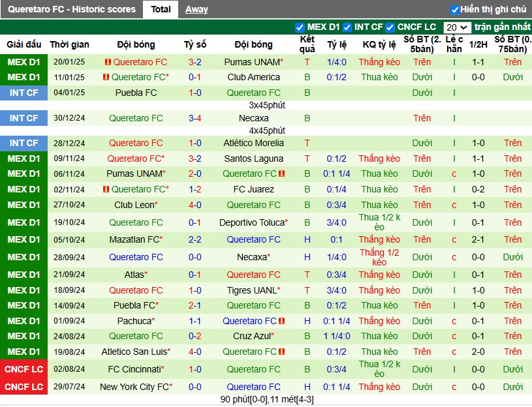Image resolution: width=532 pixels, height=407 pixels.
Task: Click the CNCF LC badge in 02/08/24 row
Action: pos(23,369)
